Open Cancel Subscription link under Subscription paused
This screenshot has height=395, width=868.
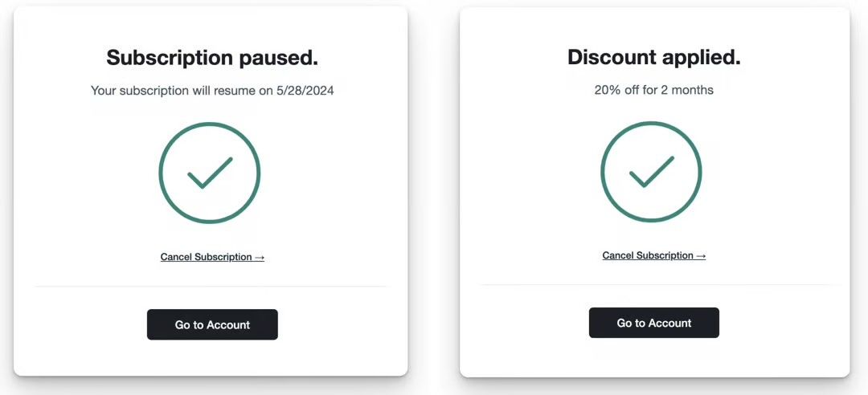[212, 258]
